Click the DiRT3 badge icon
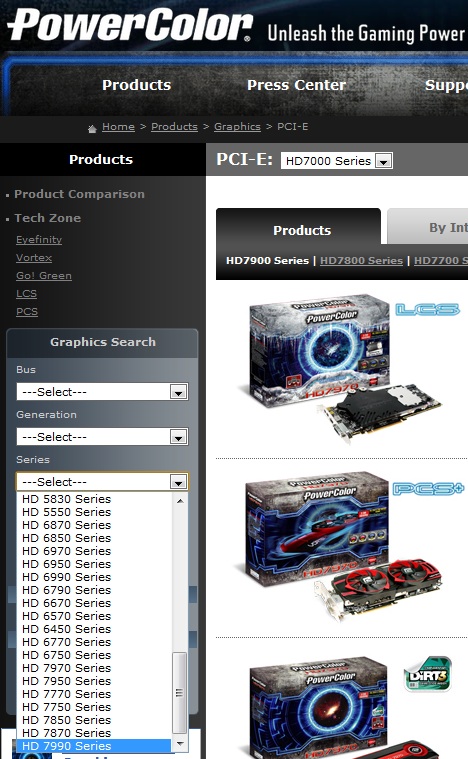468x759 pixels. click(x=428, y=674)
